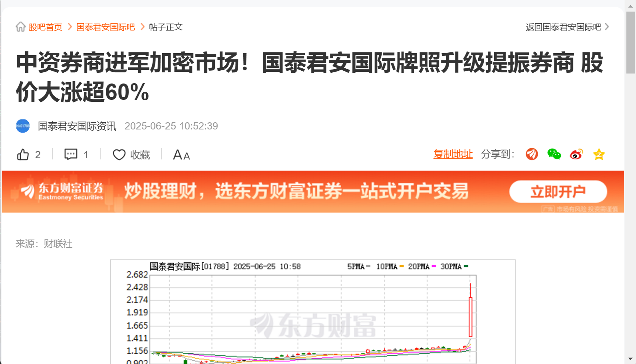Share to Eastmoney red circle icon
This screenshot has width=636, height=364.
[532, 154]
